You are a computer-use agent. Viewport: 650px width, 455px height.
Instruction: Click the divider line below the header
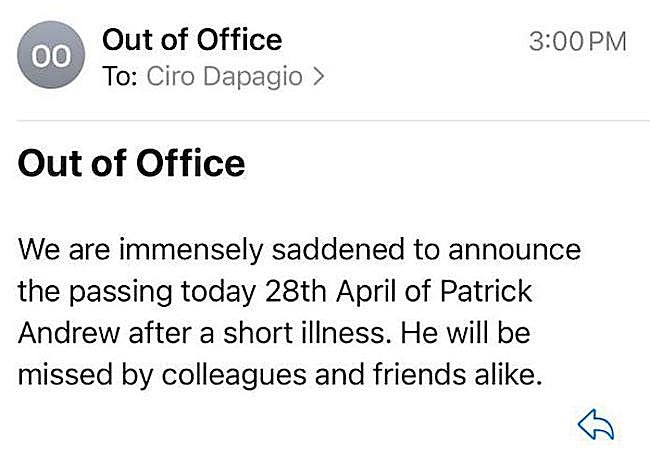(325, 121)
